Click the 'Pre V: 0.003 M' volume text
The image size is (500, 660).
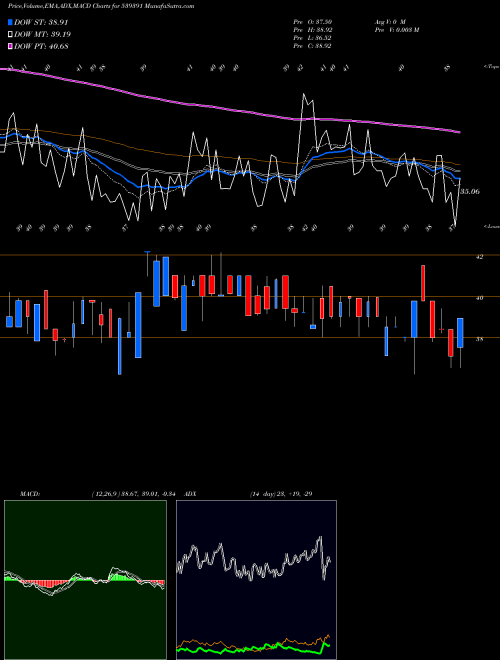[397, 30]
